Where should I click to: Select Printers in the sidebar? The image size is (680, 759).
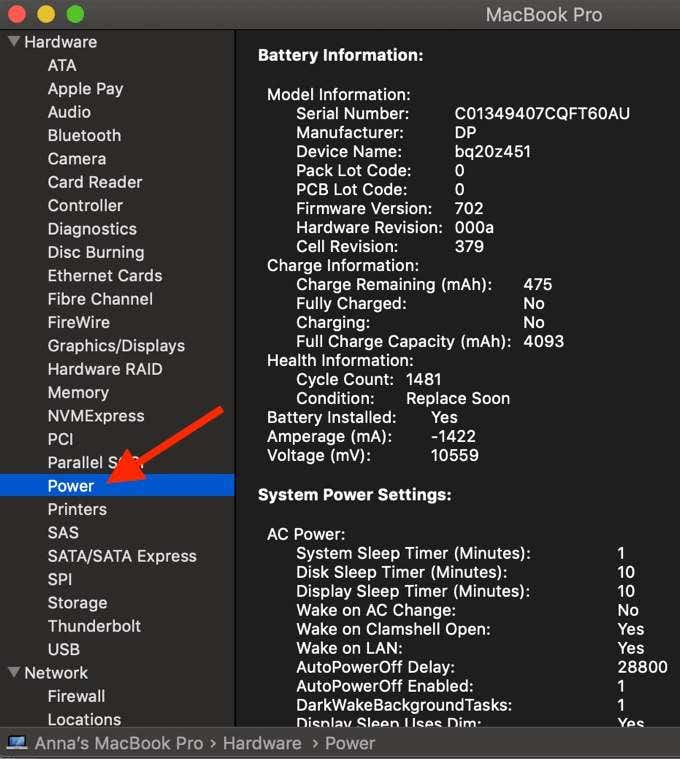77,509
